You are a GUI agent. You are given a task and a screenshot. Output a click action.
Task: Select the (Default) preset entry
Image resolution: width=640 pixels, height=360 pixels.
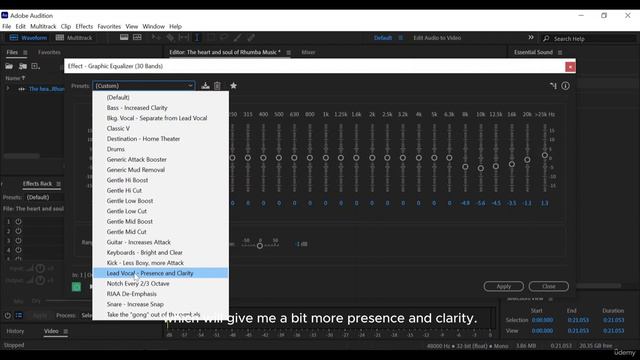tap(160, 97)
